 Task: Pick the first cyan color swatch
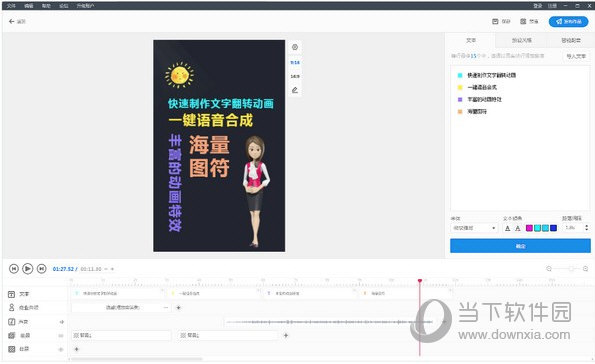click(537, 228)
